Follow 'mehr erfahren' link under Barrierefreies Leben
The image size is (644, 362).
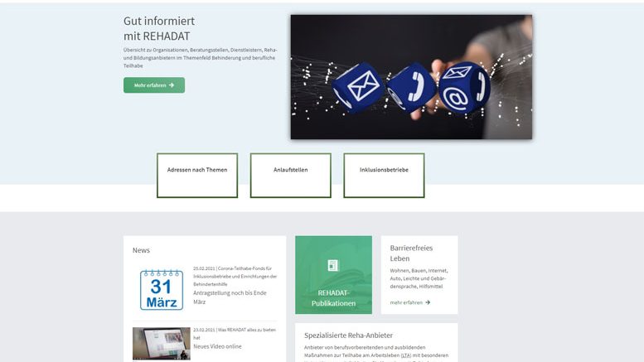pyautogui.click(x=409, y=302)
